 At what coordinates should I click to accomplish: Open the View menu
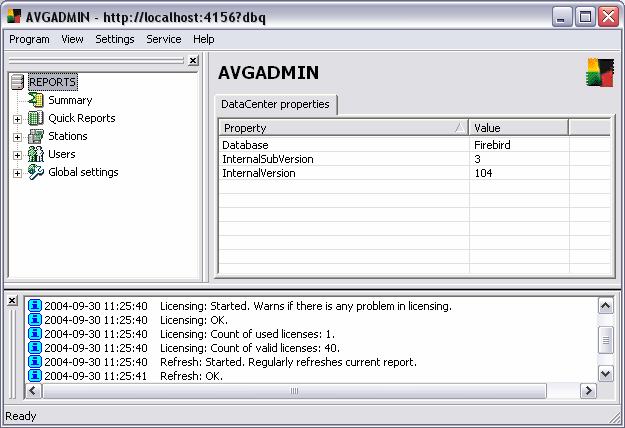(x=72, y=39)
